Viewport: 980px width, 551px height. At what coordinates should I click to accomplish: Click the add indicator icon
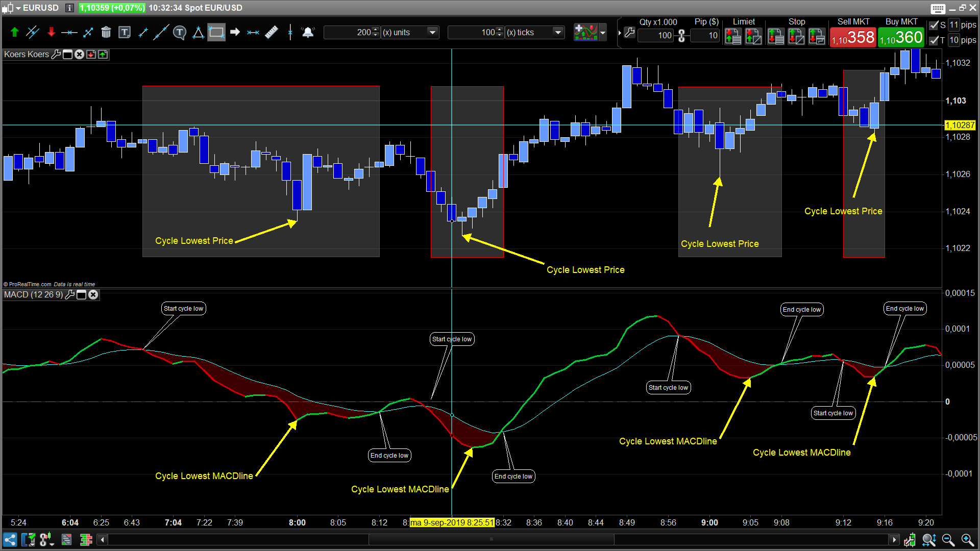pyautogui.click(x=585, y=33)
